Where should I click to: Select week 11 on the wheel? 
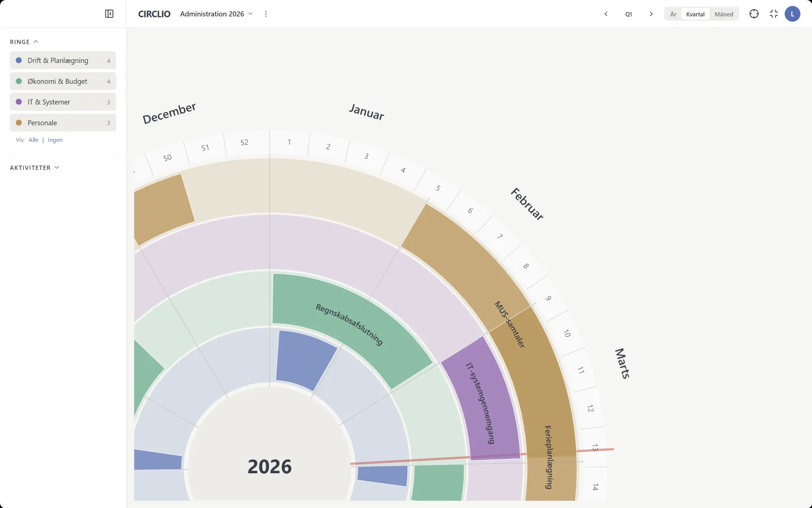[581, 370]
